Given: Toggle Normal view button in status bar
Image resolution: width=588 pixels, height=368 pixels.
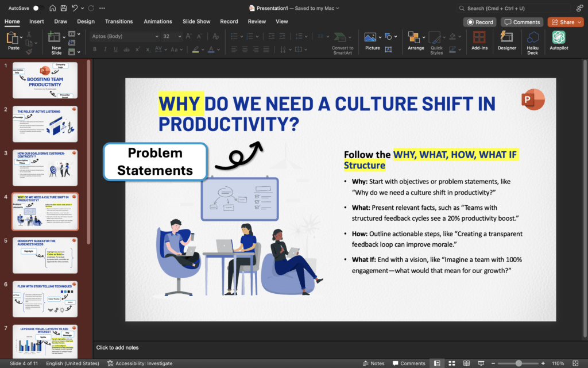Looking at the screenshot, I should click(x=438, y=363).
